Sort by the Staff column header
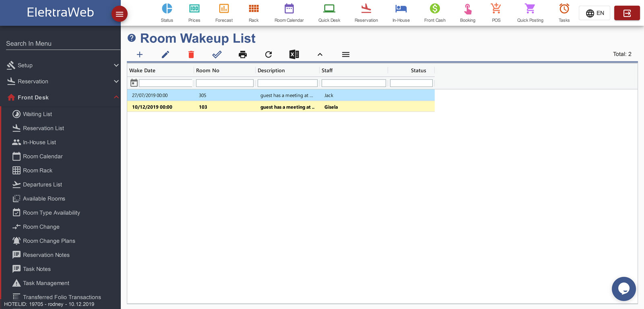This screenshot has width=644, height=309. tap(327, 70)
